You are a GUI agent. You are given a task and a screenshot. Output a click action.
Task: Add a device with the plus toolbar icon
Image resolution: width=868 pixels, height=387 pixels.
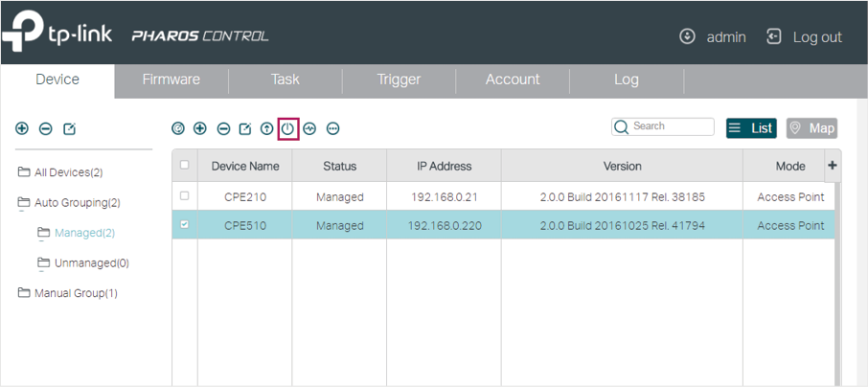[200, 129]
